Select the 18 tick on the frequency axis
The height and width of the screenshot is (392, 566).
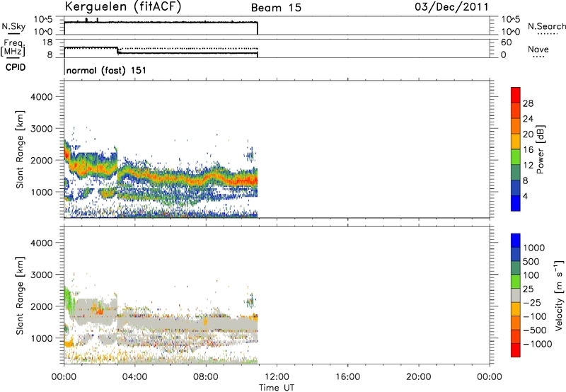pos(47,42)
